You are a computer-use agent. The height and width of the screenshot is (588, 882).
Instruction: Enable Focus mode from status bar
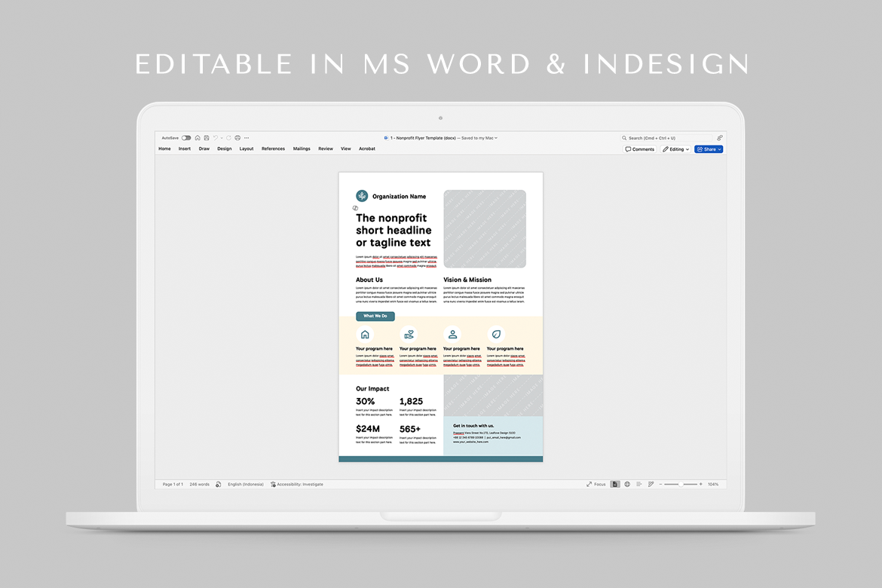pos(596,484)
